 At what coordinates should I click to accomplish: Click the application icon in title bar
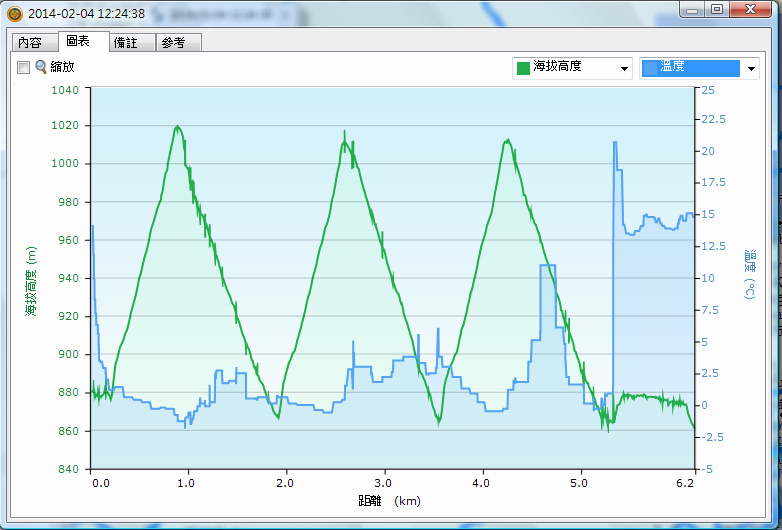coord(14,14)
